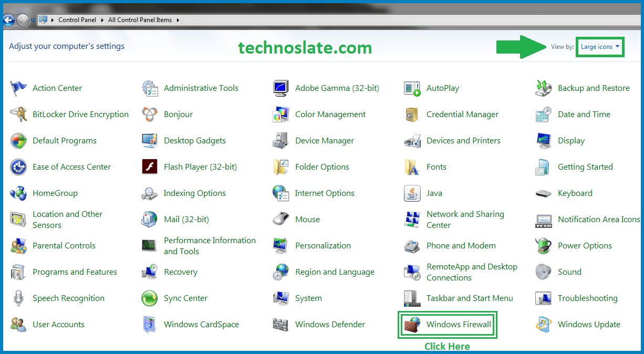This screenshot has width=644, height=354.
Task: Open Location and Other Sensors link
Action: tap(68, 220)
